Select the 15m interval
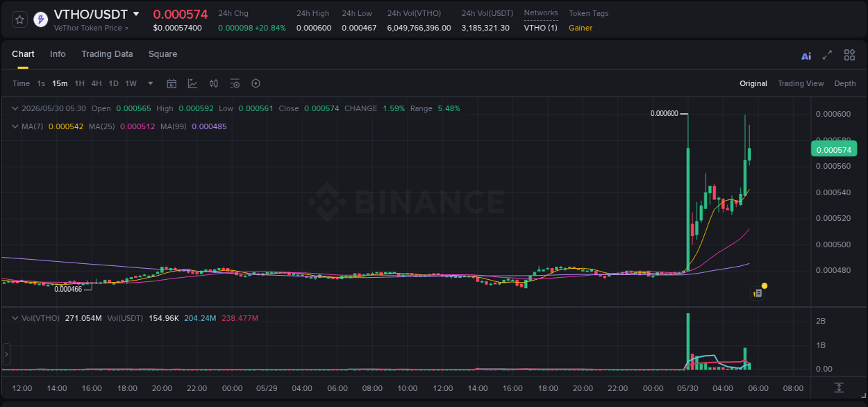 point(60,83)
